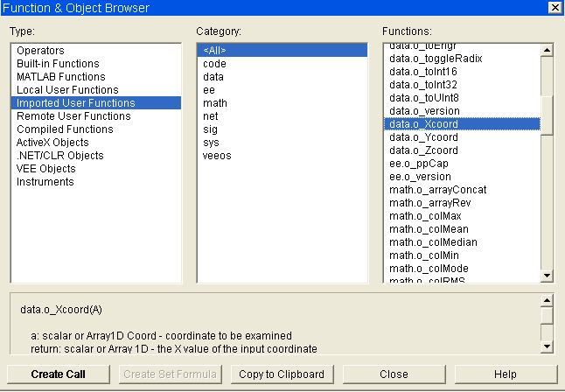Open Help for the function browser
The image size is (565, 392).
[505, 374]
